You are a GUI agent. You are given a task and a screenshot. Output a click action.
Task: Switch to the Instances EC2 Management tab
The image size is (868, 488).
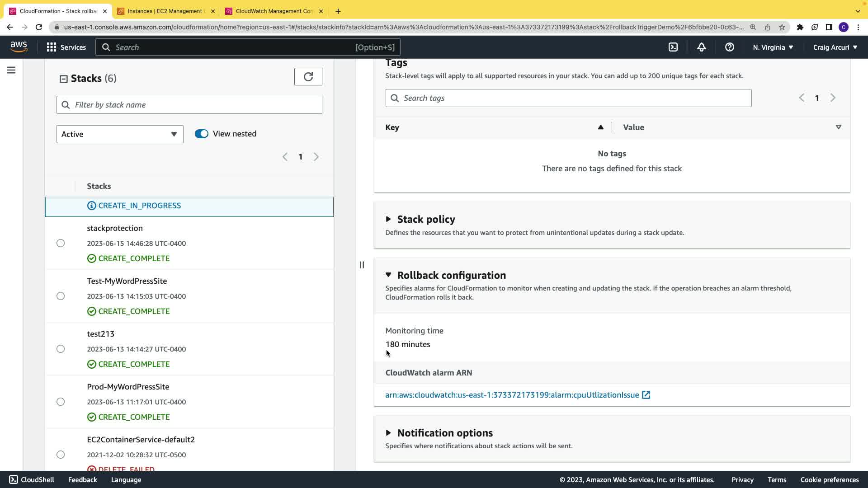pos(166,11)
